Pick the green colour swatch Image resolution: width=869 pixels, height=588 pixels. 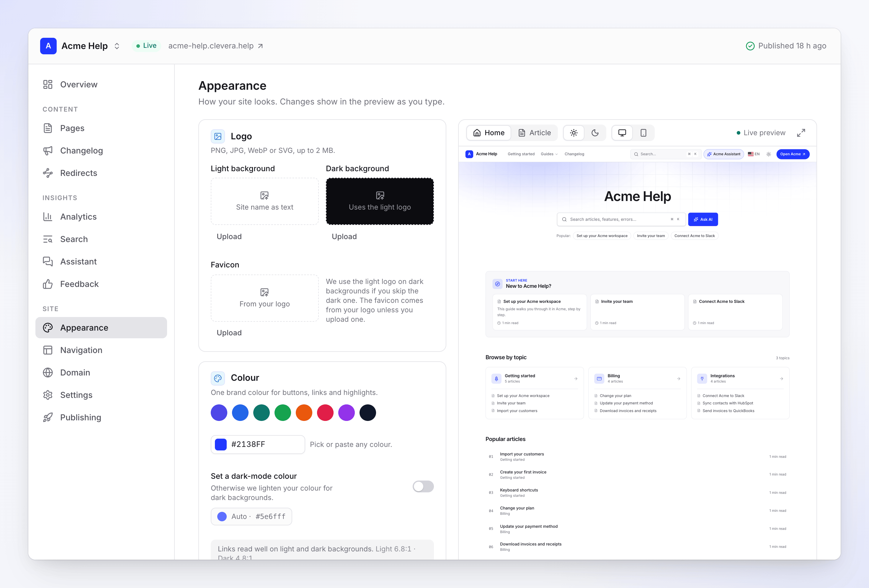(x=283, y=413)
